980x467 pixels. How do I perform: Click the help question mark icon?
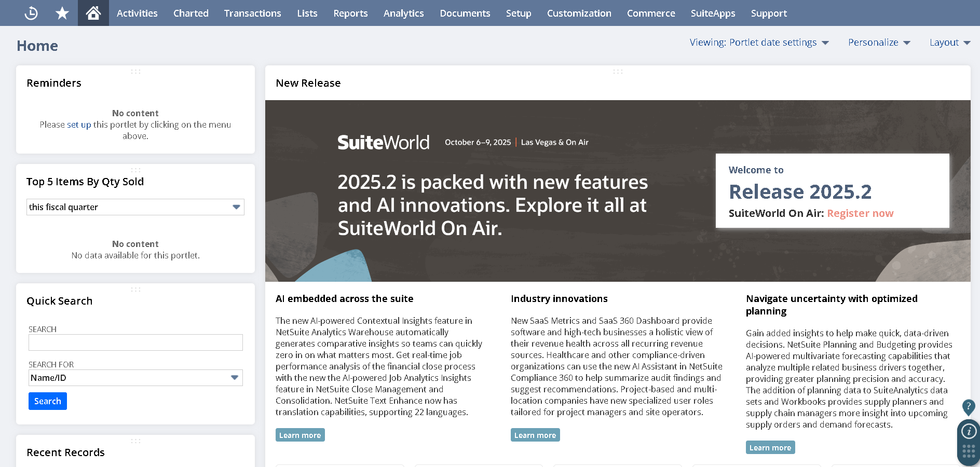tap(968, 406)
